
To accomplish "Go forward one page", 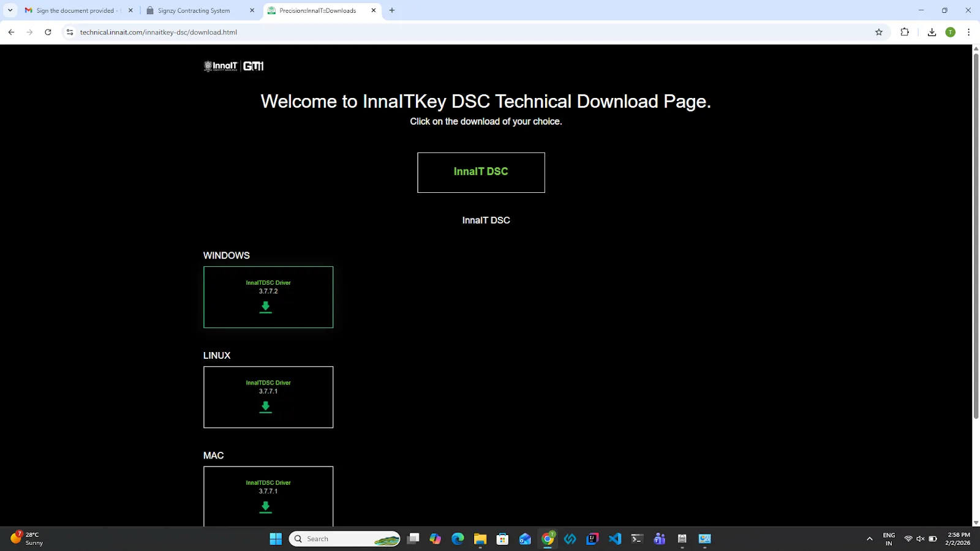I will [x=29, y=32].
